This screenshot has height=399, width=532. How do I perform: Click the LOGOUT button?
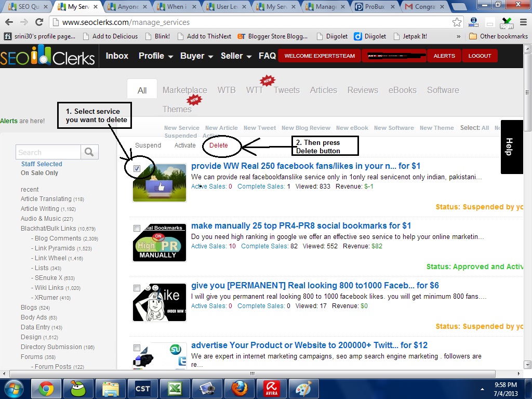coord(480,56)
